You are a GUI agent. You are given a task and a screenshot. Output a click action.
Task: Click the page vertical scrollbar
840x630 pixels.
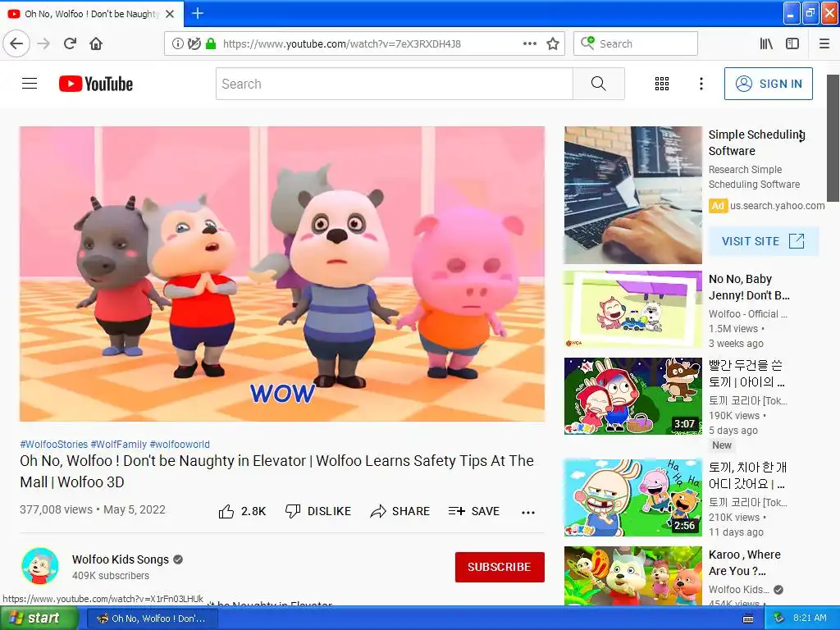click(x=833, y=137)
